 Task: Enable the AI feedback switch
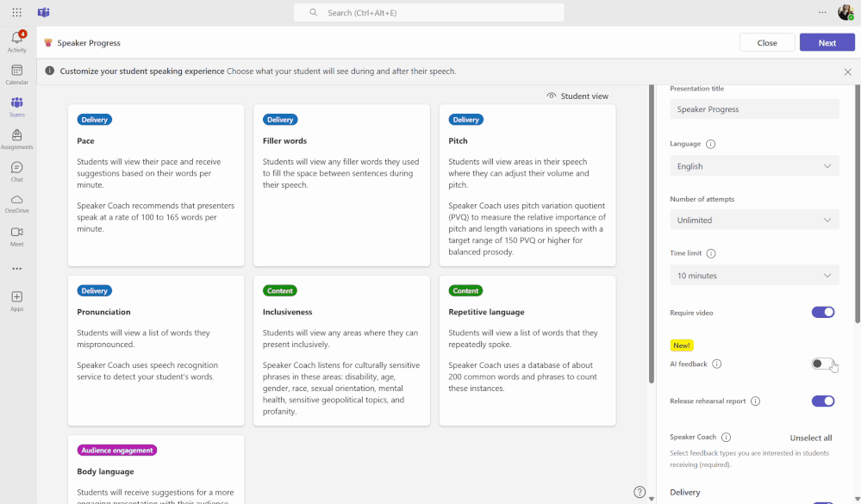coord(822,364)
